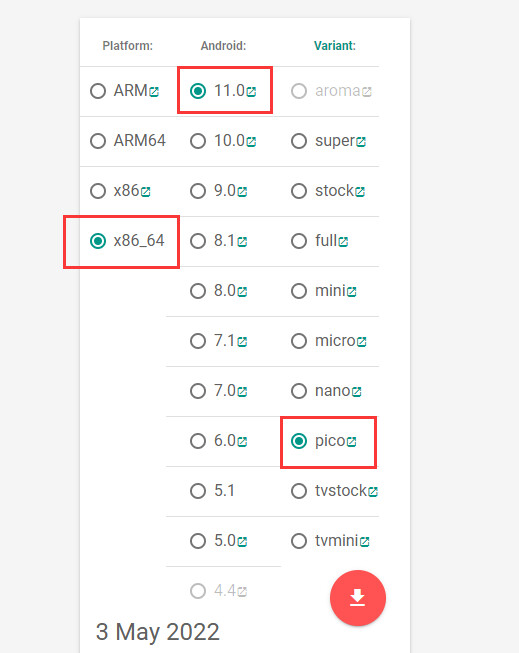Viewport: 519px width, 653px height.
Task: Open external link icon beside 7.1
Action: click(x=242, y=342)
